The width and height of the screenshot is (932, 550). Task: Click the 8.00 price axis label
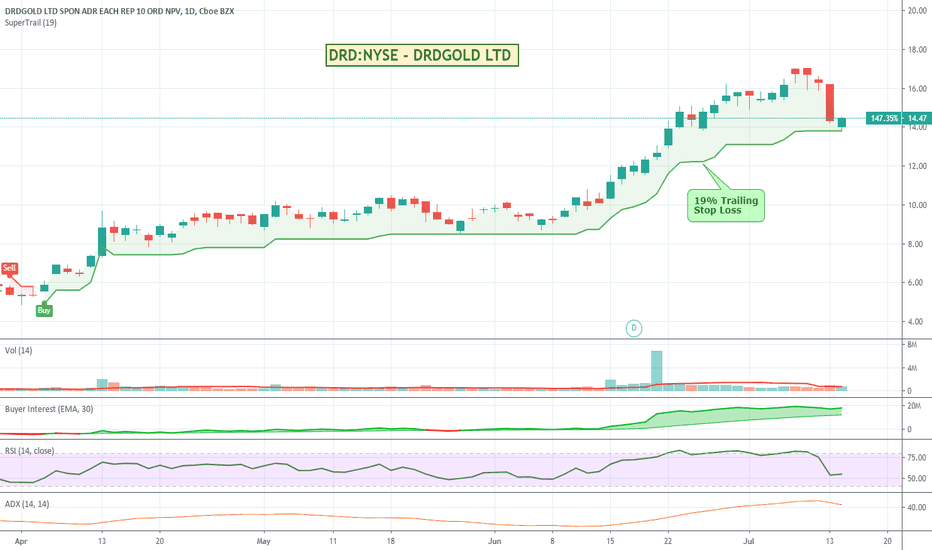tap(917, 244)
